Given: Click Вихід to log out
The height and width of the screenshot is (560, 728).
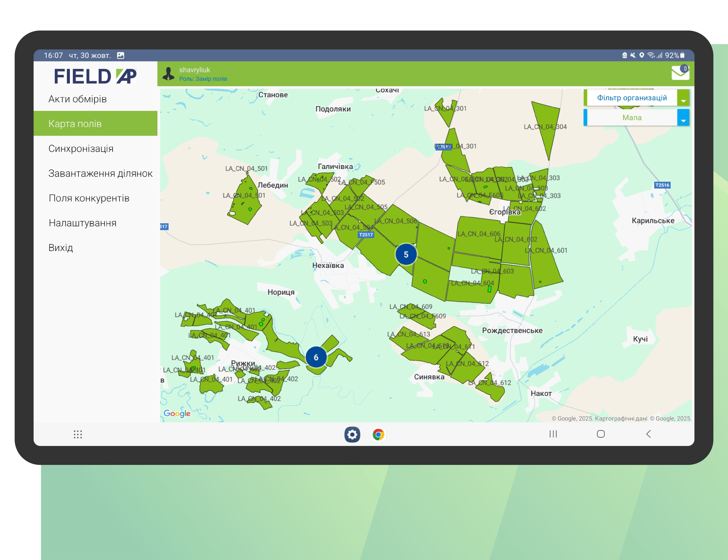Looking at the screenshot, I should pyautogui.click(x=61, y=248).
